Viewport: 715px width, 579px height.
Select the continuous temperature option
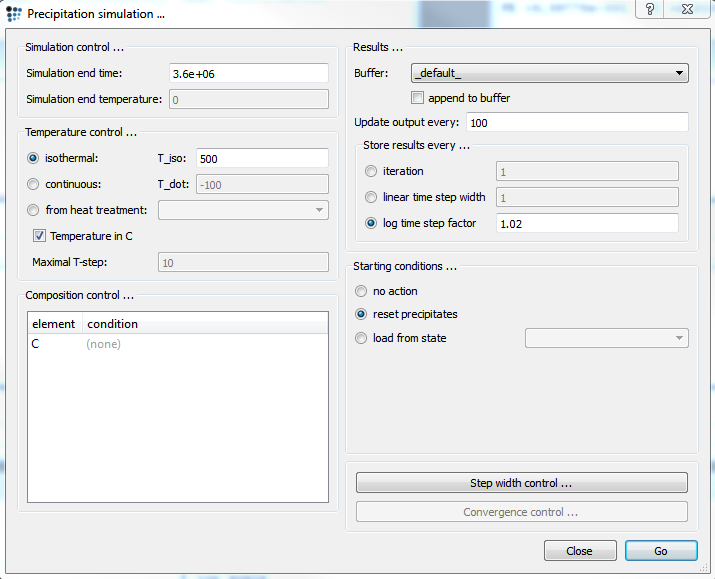tap(34, 184)
